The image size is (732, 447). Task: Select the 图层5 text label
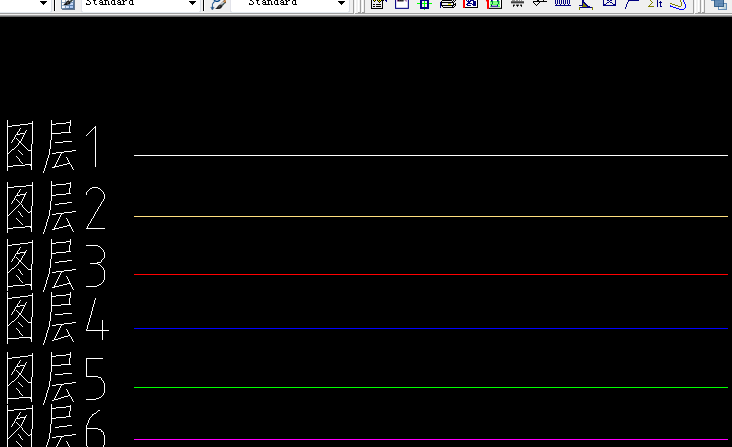coord(56,378)
